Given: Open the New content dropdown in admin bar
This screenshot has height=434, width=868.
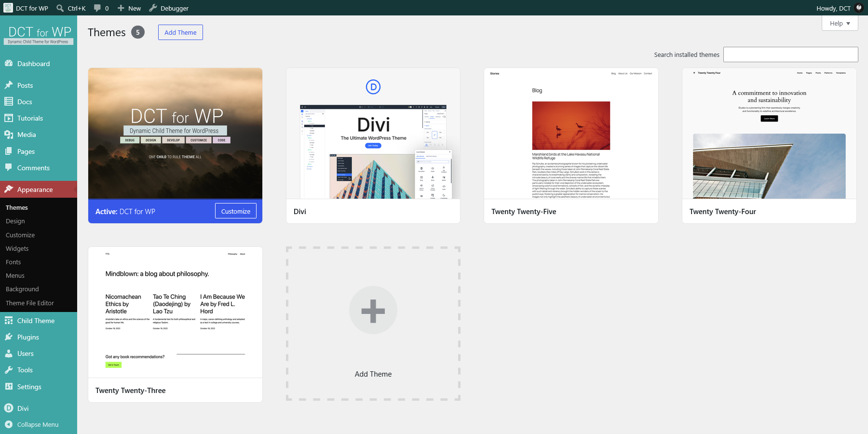Looking at the screenshot, I should [x=129, y=8].
